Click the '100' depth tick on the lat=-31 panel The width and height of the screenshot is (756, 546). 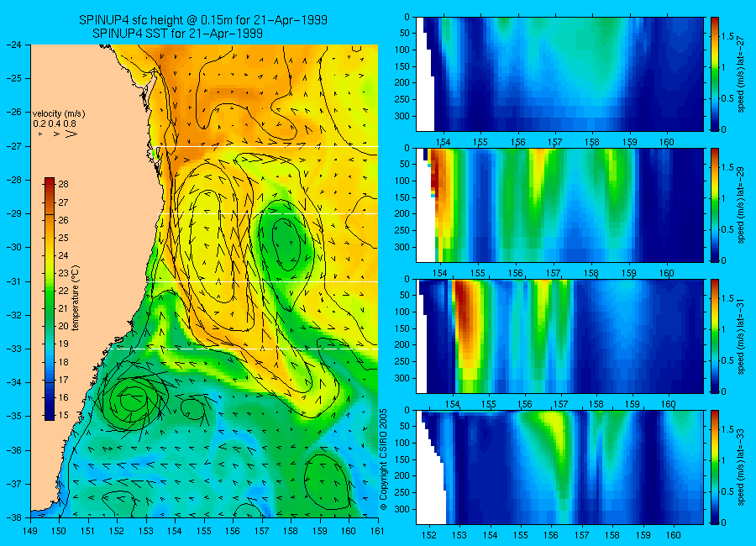coord(402,312)
